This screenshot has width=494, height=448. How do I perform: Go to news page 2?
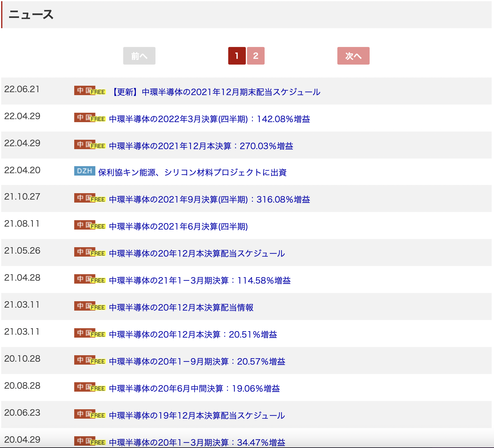(256, 56)
